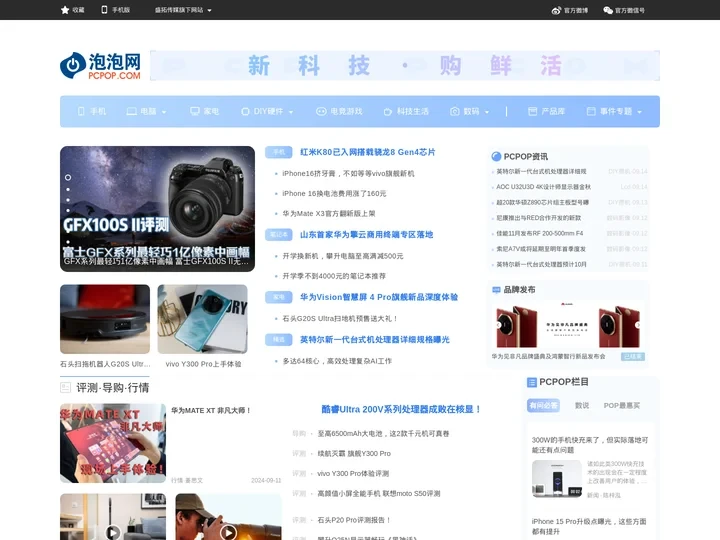Click the 已结束 status tag
Viewport: 720px width, 540px height.
(x=633, y=357)
